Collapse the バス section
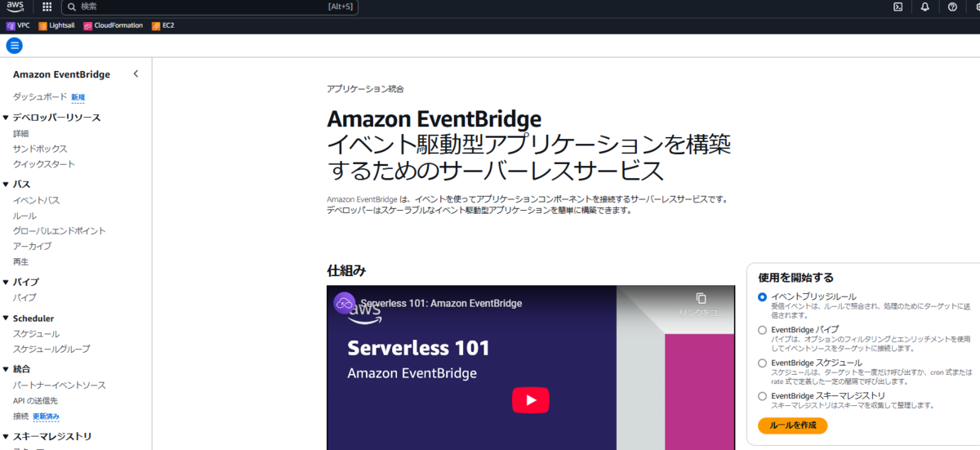The width and height of the screenshot is (980, 450). click(x=6, y=185)
